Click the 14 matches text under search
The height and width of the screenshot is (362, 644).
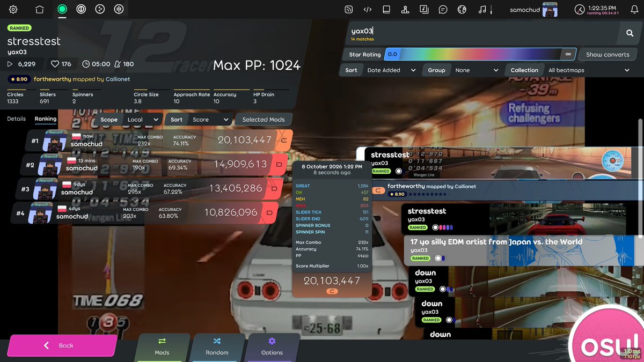click(362, 39)
